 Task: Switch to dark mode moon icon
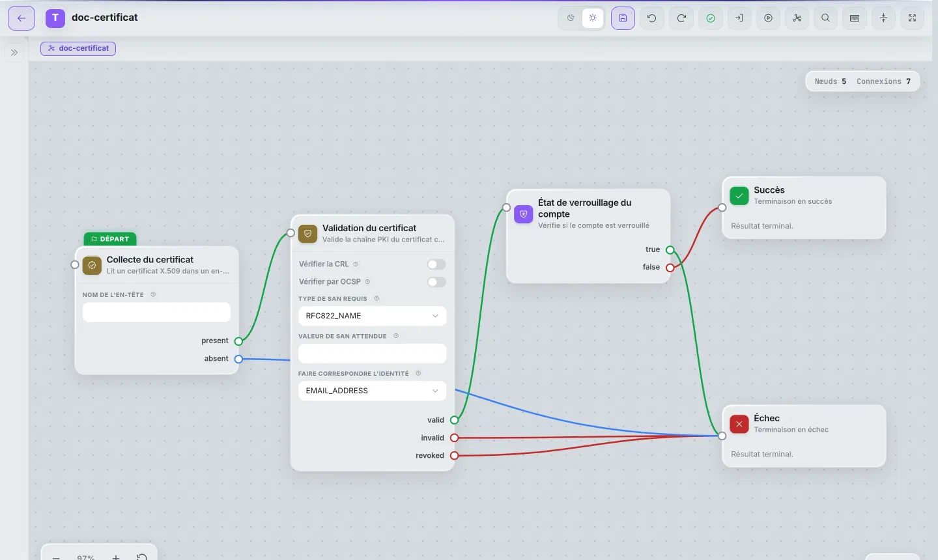(x=571, y=18)
